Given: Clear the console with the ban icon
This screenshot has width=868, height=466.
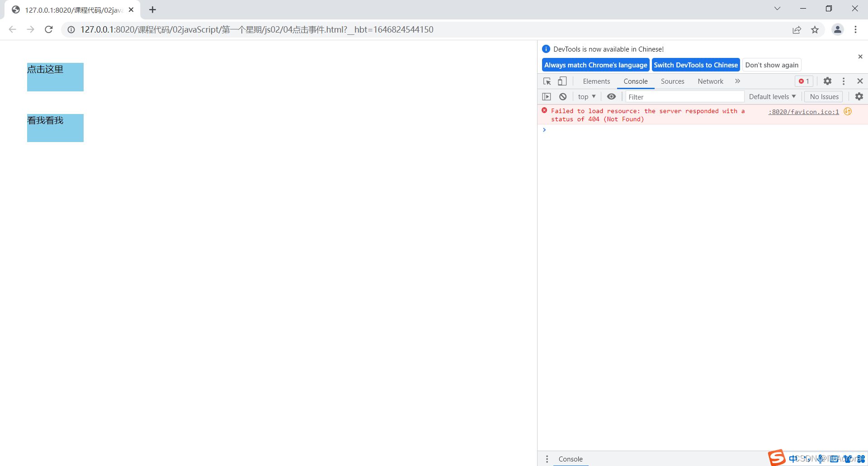Looking at the screenshot, I should point(562,96).
